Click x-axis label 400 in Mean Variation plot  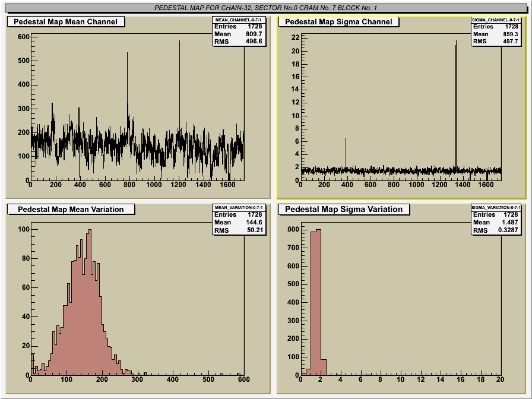[x=173, y=379]
